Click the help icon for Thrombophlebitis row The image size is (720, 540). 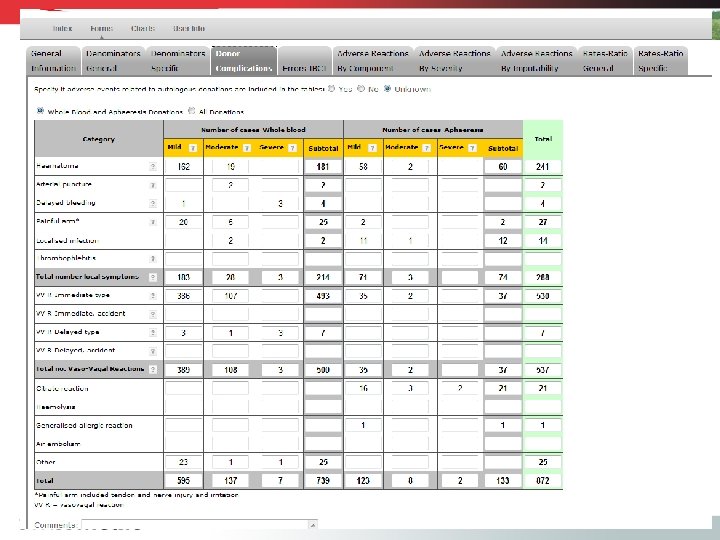click(x=153, y=259)
